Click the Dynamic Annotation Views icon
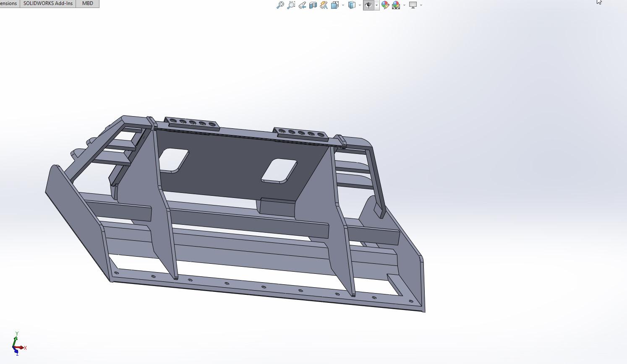This screenshot has height=364, width=627. tap(324, 5)
